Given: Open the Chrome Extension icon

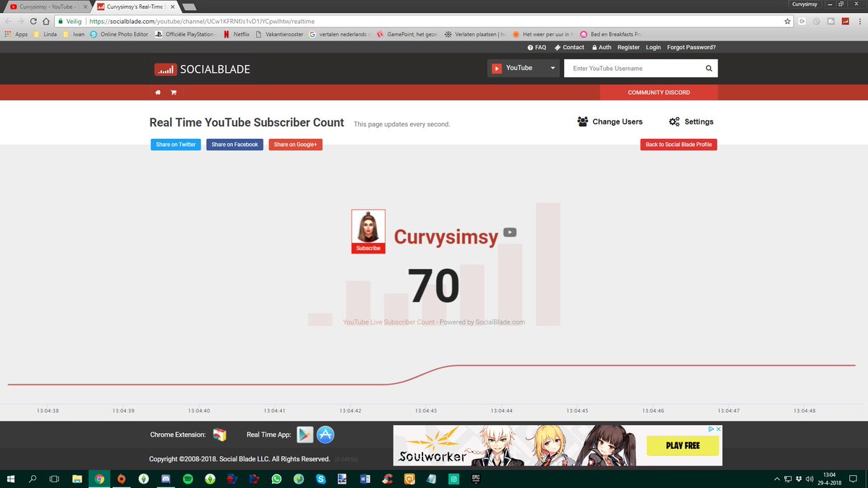Looking at the screenshot, I should [x=220, y=435].
